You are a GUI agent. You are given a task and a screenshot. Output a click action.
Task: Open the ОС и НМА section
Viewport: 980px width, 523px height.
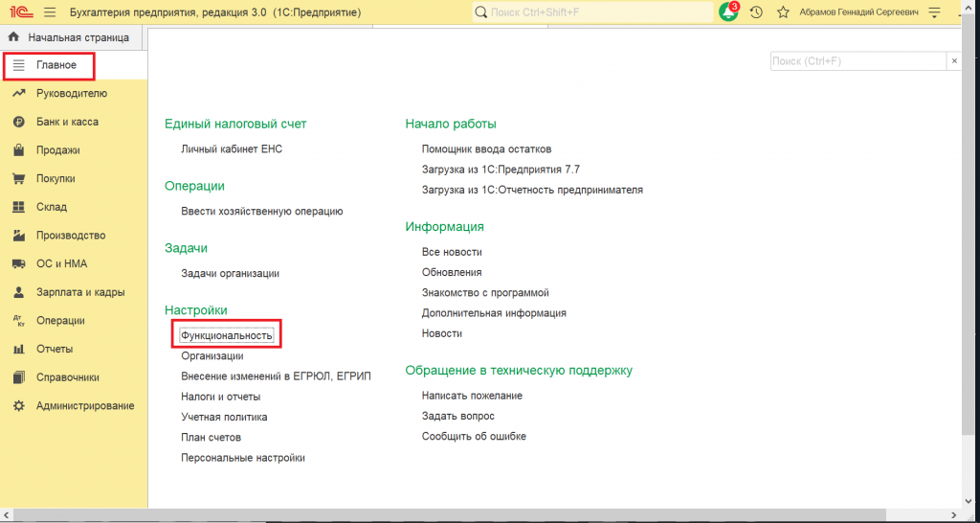61,264
